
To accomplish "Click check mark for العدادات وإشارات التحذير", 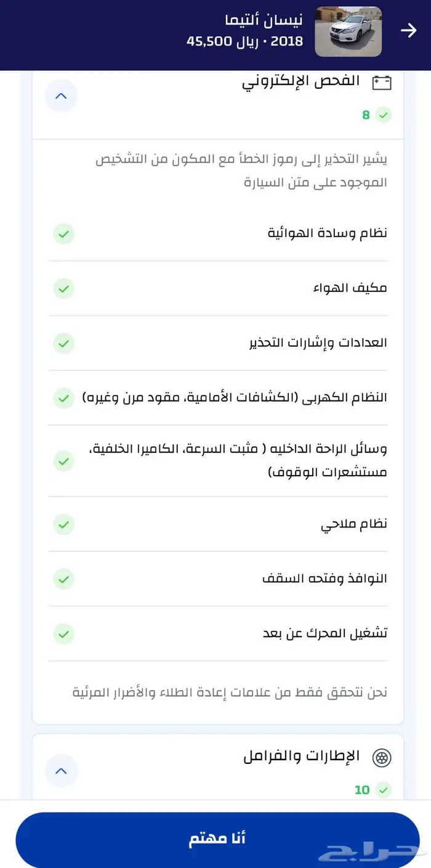I will coord(63,343).
